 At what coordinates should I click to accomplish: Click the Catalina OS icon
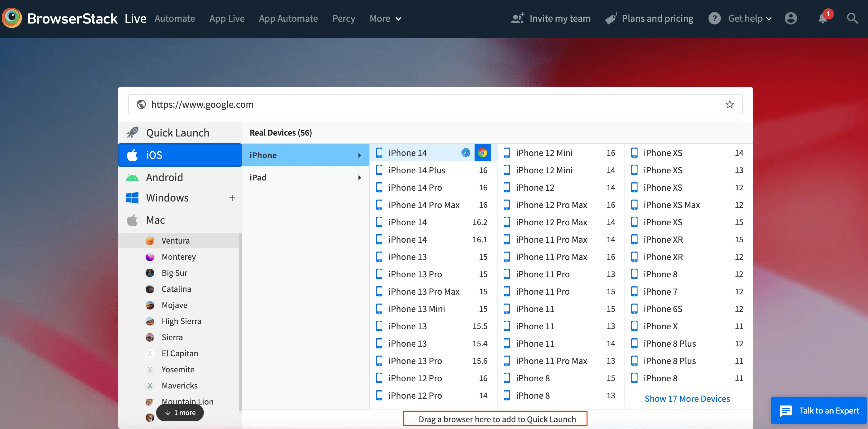coord(150,289)
